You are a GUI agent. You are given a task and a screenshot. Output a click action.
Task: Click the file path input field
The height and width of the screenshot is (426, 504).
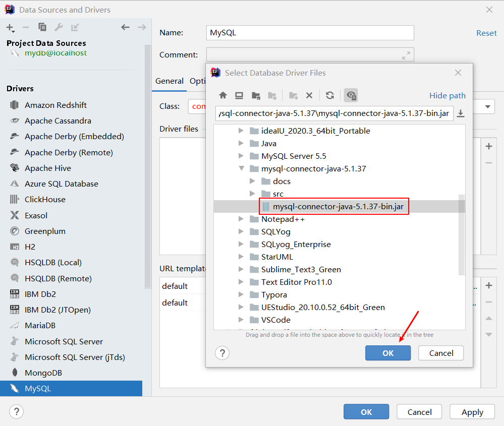(334, 113)
